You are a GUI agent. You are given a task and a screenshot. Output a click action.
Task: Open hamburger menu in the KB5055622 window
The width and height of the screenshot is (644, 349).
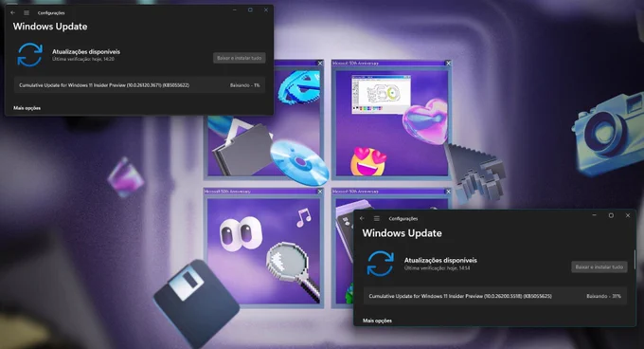pyautogui.click(x=27, y=12)
